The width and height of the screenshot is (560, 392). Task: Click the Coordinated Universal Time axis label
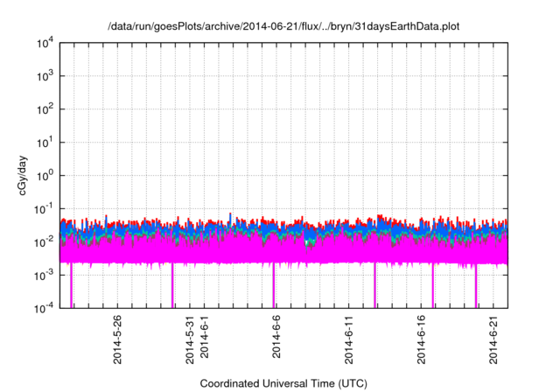pos(283,383)
